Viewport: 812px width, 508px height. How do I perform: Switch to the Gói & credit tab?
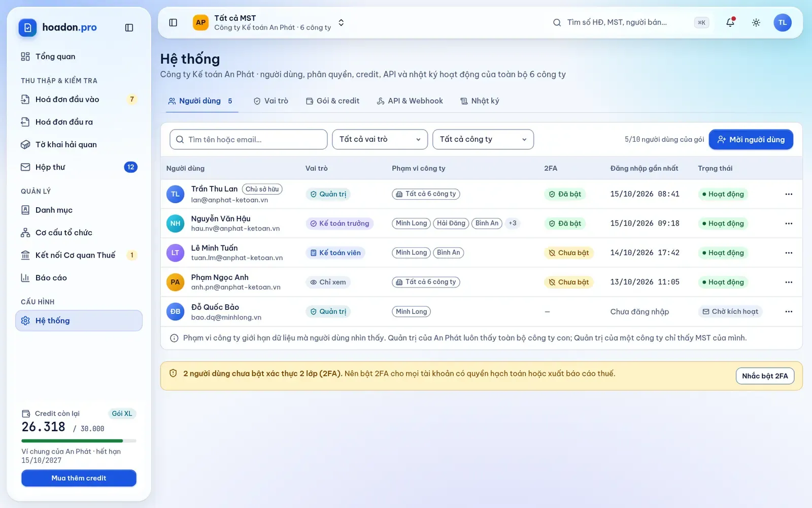(332, 101)
